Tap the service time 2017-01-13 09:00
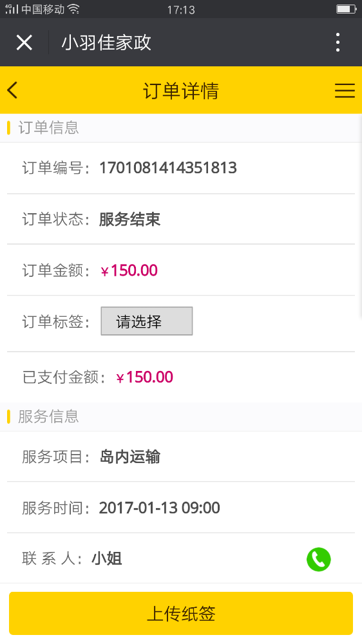Image resolution: width=362 pixels, height=644 pixels. click(x=160, y=508)
